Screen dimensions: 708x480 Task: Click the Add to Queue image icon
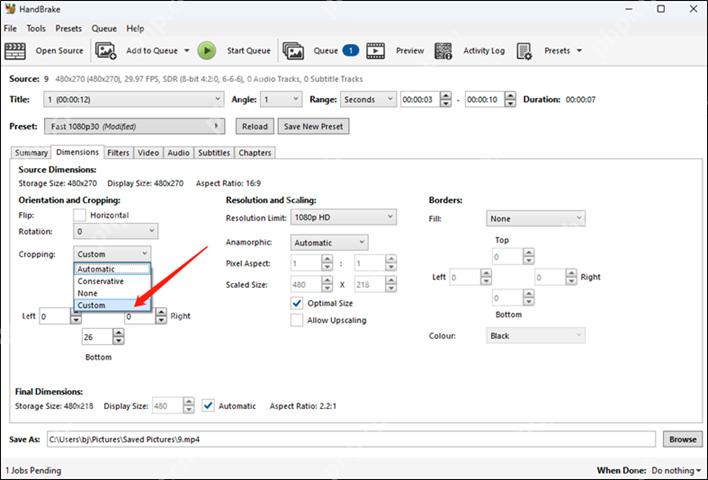(106, 51)
